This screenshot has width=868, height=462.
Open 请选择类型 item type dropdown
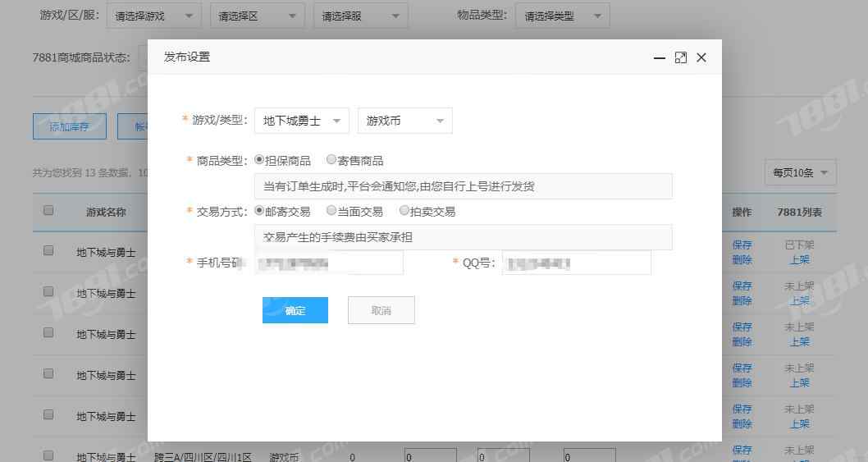[563, 16]
